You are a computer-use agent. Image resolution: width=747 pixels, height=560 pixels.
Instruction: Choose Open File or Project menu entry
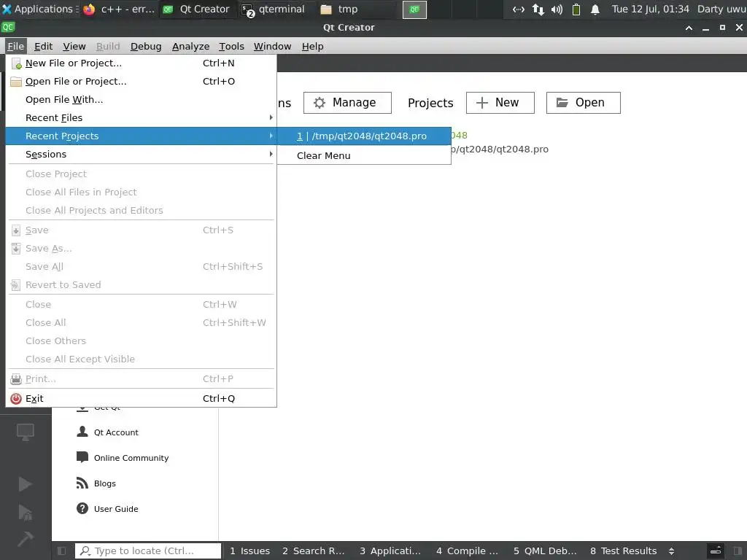point(141,82)
